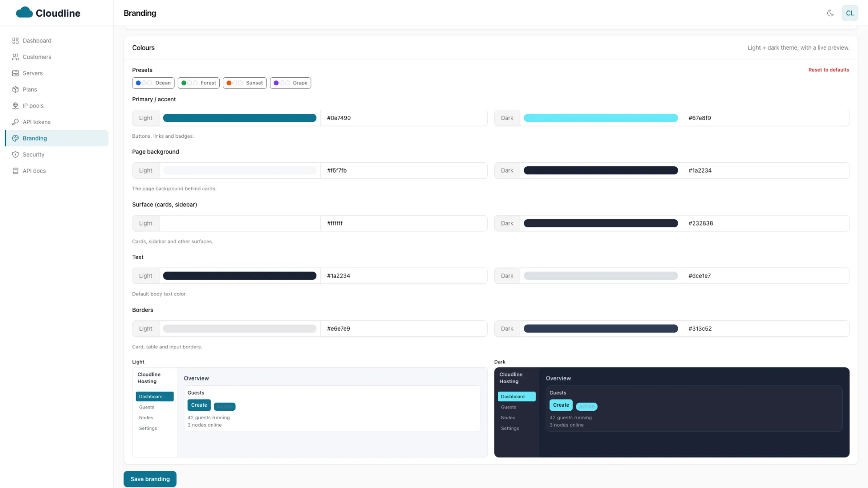Open Surface dark colour swatch
868x488 pixels.
pos(601,223)
